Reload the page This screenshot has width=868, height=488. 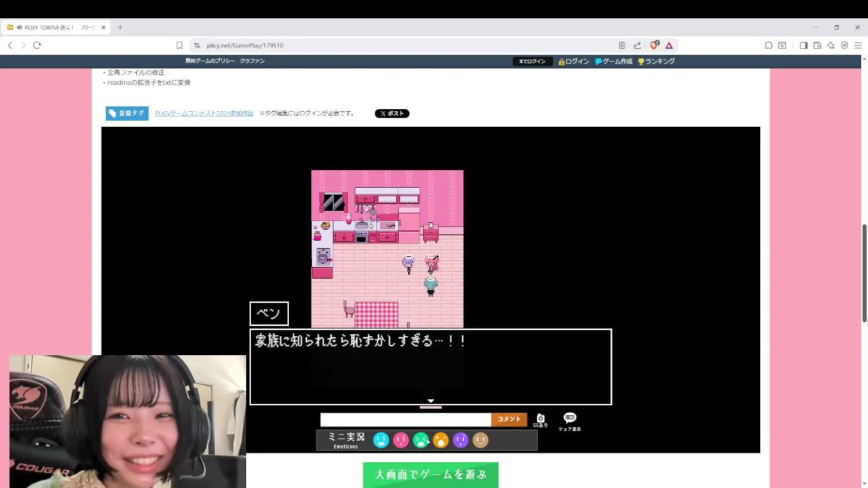(x=37, y=45)
